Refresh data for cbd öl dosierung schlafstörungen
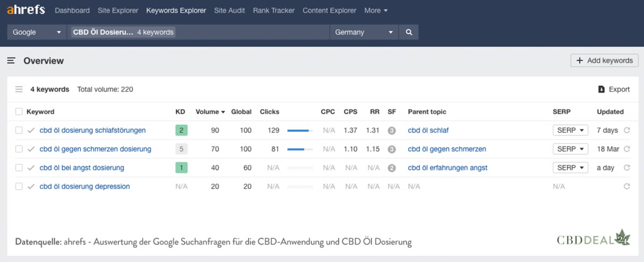The width and height of the screenshot is (644, 262). [627, 130]
